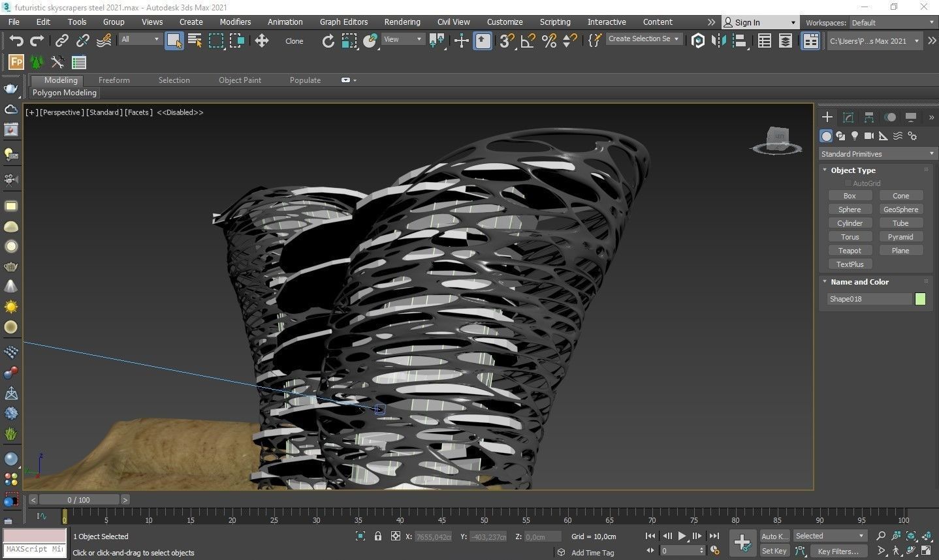This screenshot has width=939, height=560.
Task: Click the Select and Rotate tool
Action: [328, 41]
